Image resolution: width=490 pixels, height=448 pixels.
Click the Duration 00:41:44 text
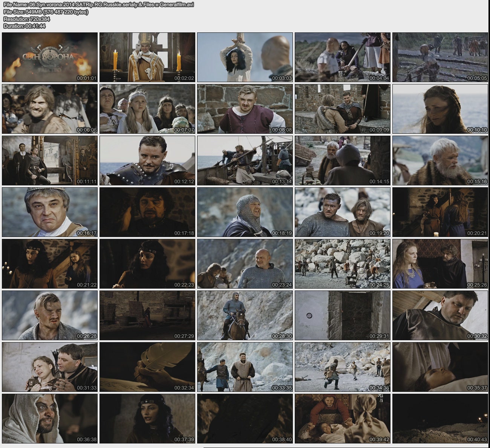24,26
